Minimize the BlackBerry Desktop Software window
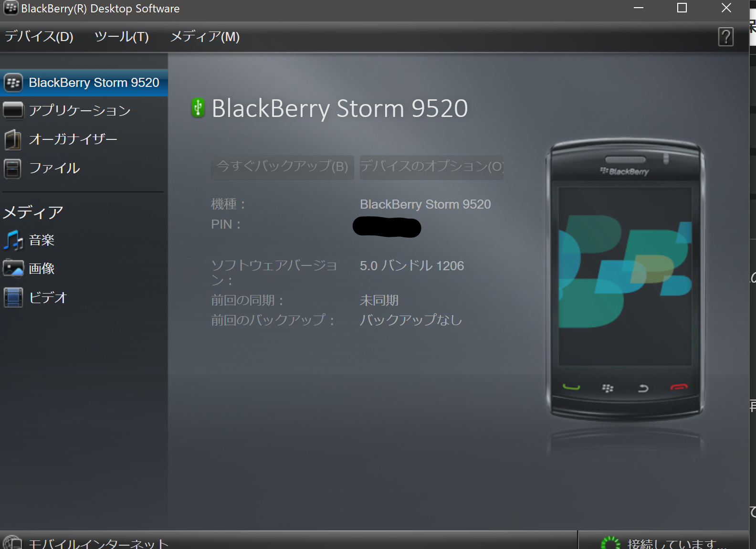Screen dimensions: 756x549 pos(639,8)
